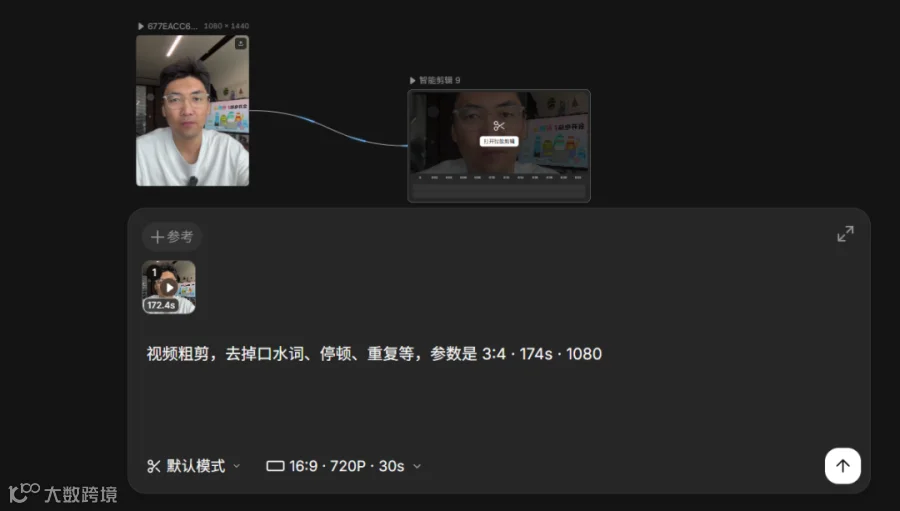The height and width of the screenshot is (511, 900).
Task: Click the scissors icon next to 默认模式
Action: click(154, 466)
